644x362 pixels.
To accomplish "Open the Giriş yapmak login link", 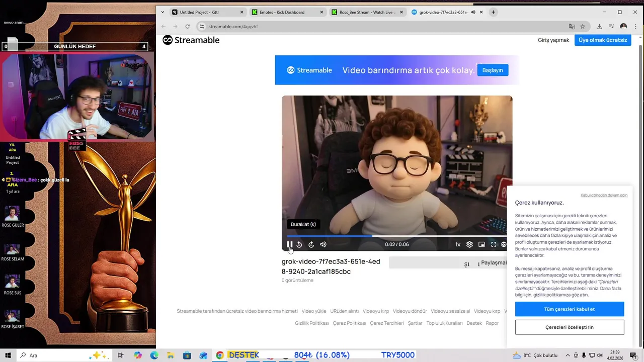I will click(553, 40).
